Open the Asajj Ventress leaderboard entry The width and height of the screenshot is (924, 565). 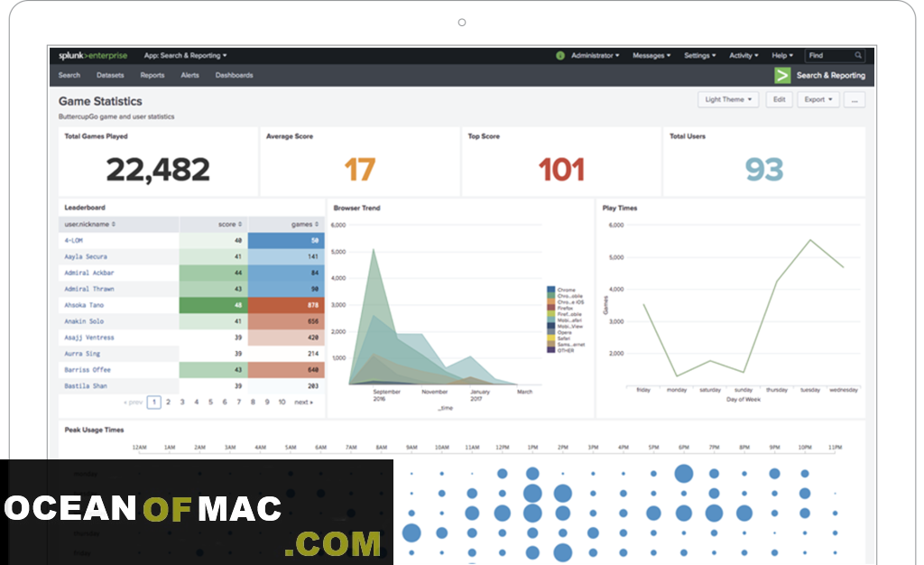[89, 338]
